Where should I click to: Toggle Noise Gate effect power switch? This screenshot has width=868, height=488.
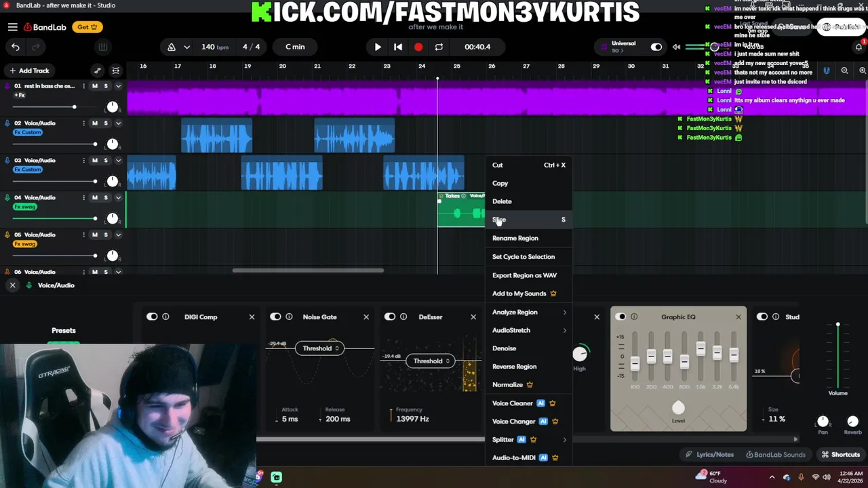(x=275, y=317)
